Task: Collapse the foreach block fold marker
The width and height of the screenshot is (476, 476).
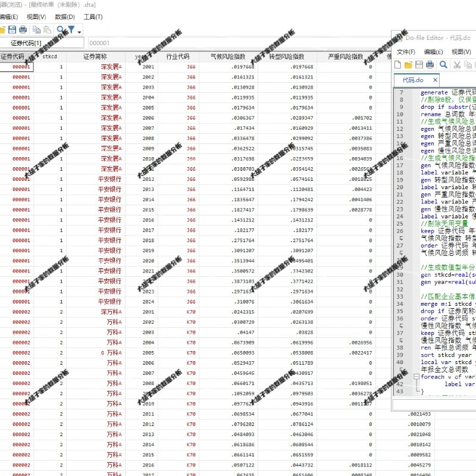Action: point(416,377)
